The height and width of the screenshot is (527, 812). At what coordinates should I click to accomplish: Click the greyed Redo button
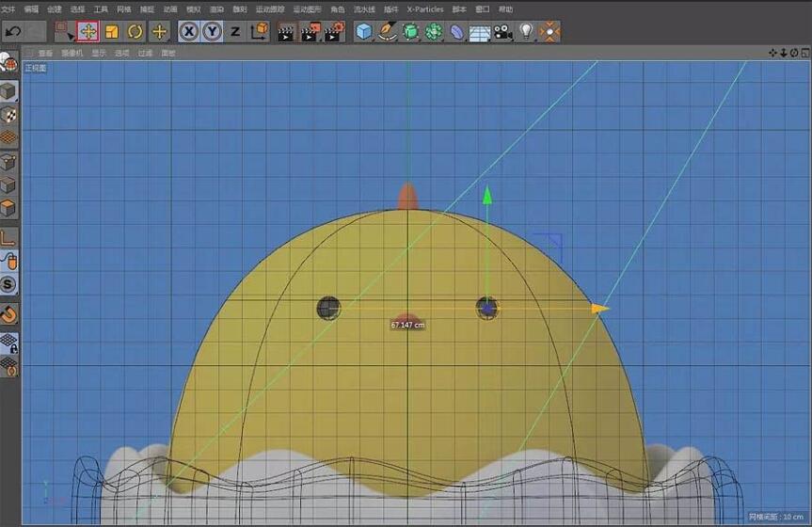point(35,32)
